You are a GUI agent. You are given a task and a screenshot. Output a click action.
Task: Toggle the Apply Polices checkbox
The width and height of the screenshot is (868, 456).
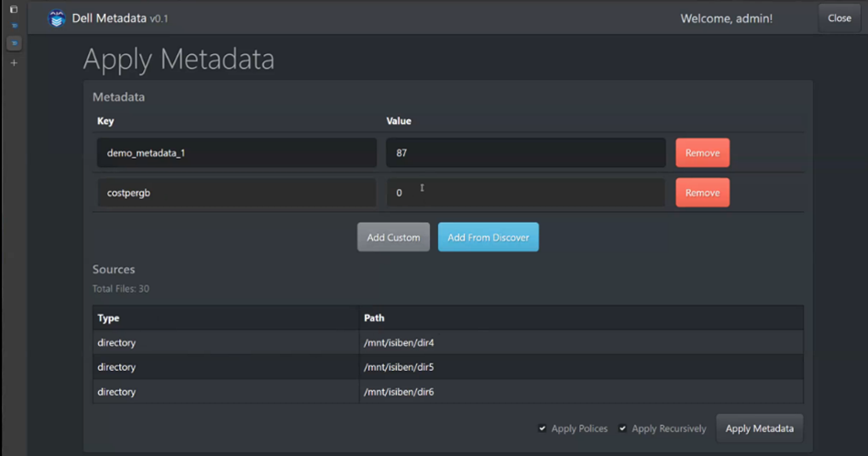pos(543,428)
